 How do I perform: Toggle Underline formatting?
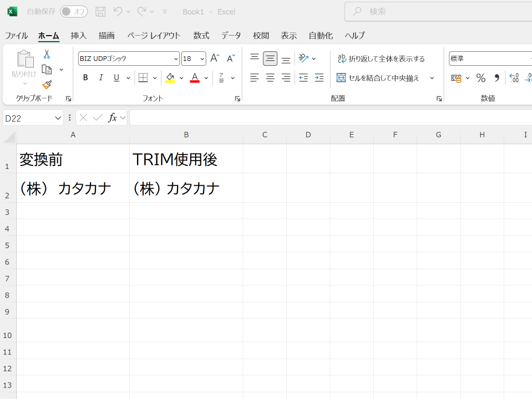coord(117,78)
